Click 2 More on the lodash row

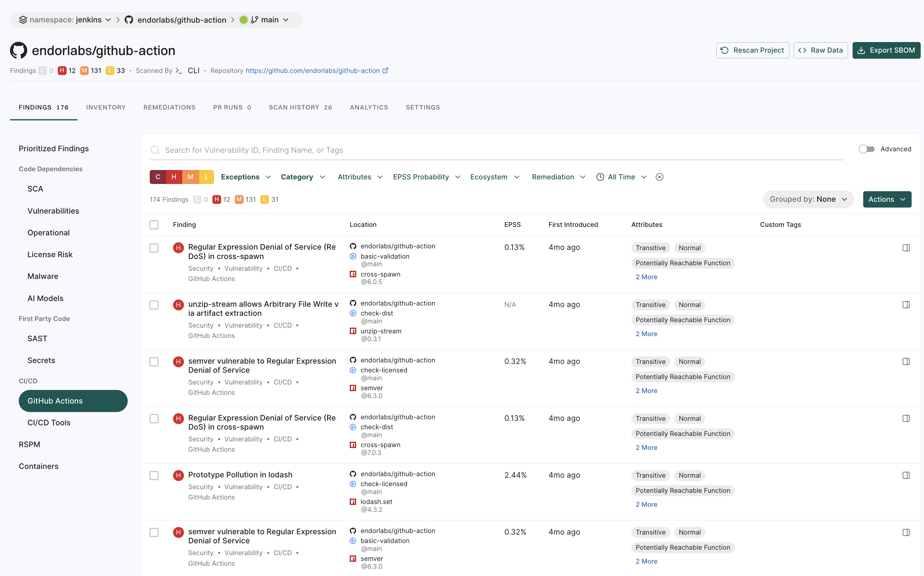646,504
